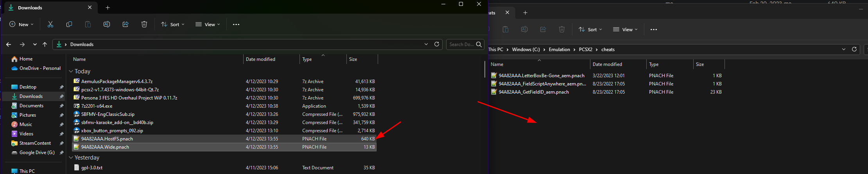Collapse the Today file group
The height and width of the screenshot is (174, 868).
coord(71,71)
